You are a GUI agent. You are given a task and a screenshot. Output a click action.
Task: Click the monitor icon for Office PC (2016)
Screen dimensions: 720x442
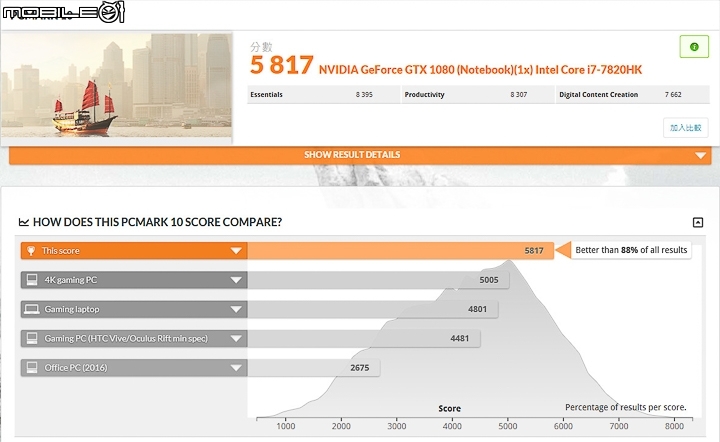click(32, 367)
